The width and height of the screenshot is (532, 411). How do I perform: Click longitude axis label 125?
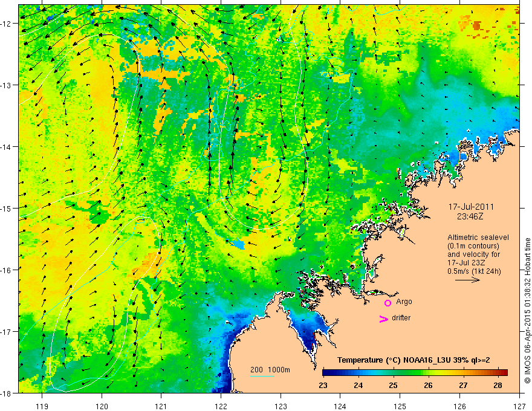pos(400,406)
